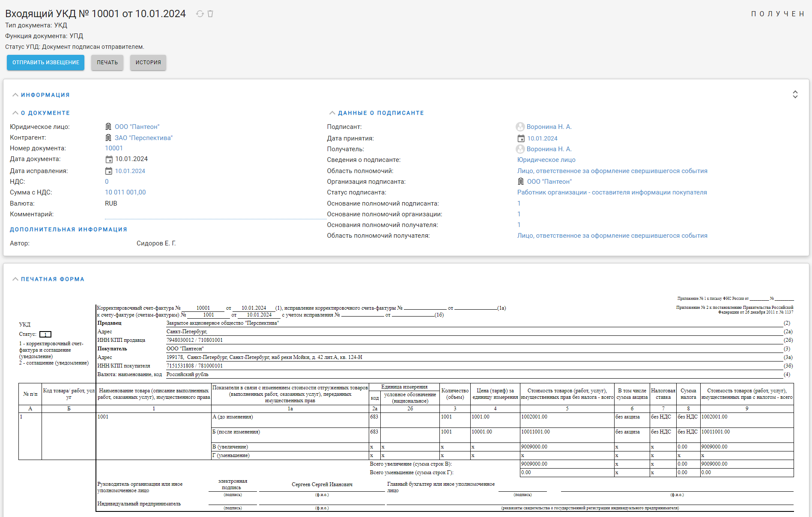Click currency value RUB

[111, 203]
